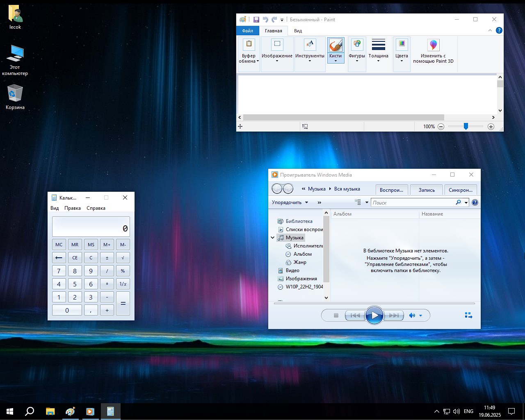Screen dimensions: 525x420
Task: Open the Упорядочить dropdown menu
Action: [x=290, y=202]
